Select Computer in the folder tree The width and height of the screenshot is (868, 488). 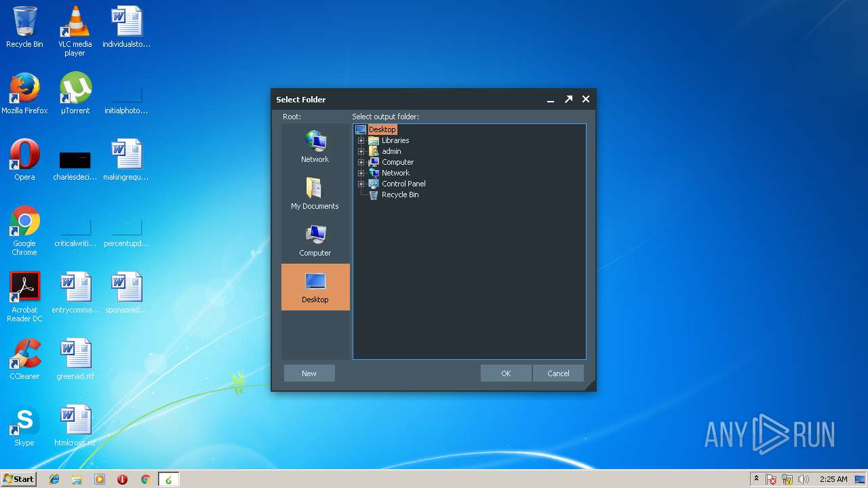click(x=397, y=162)
